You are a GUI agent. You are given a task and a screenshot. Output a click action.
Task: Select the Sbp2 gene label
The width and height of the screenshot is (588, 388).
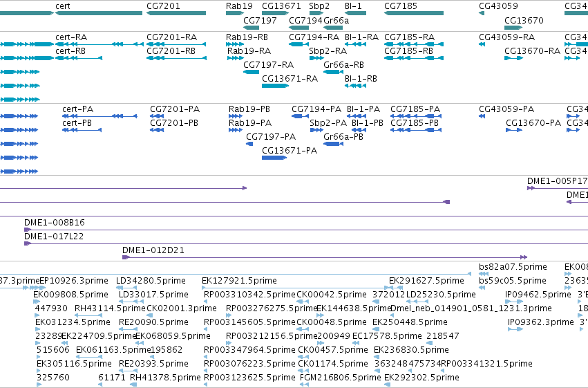click(x=319, y=6)
